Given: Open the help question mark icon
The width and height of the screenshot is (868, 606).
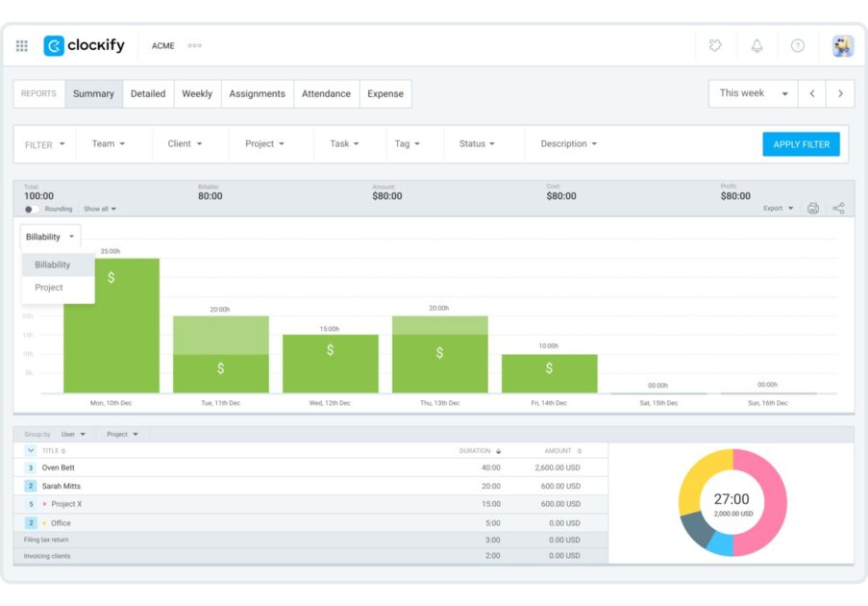Looking at the screenshot, I should [x=797, y=46].
